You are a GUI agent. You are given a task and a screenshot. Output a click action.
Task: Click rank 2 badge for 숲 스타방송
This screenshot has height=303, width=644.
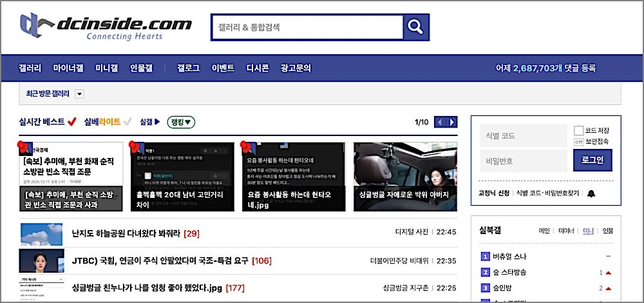(485, 272)
